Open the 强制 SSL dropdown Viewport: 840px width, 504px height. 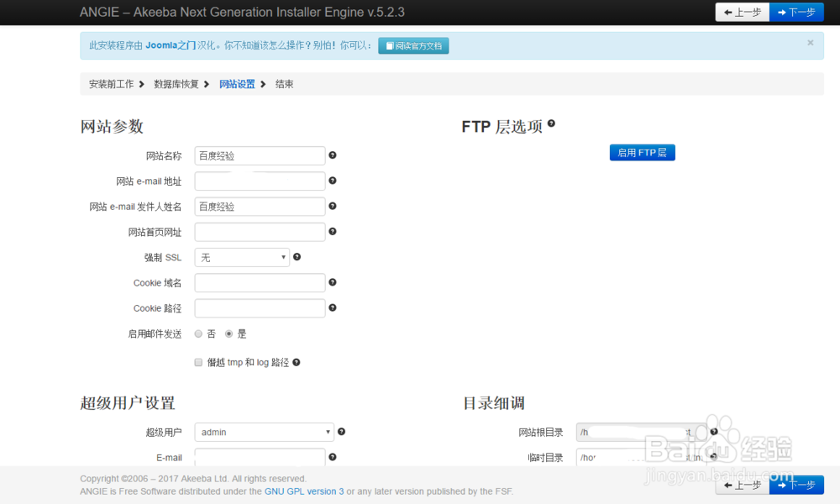point(242,257)
